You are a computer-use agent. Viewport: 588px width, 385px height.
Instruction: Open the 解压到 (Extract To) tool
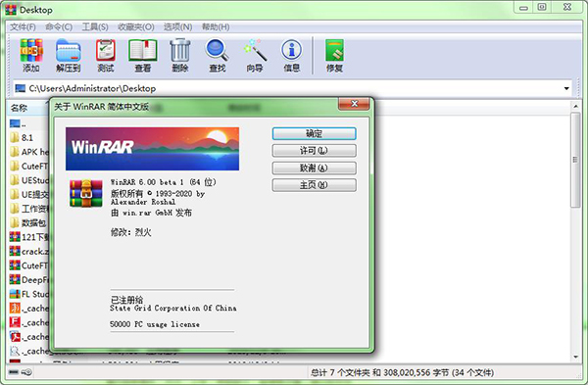pos(69,56)
